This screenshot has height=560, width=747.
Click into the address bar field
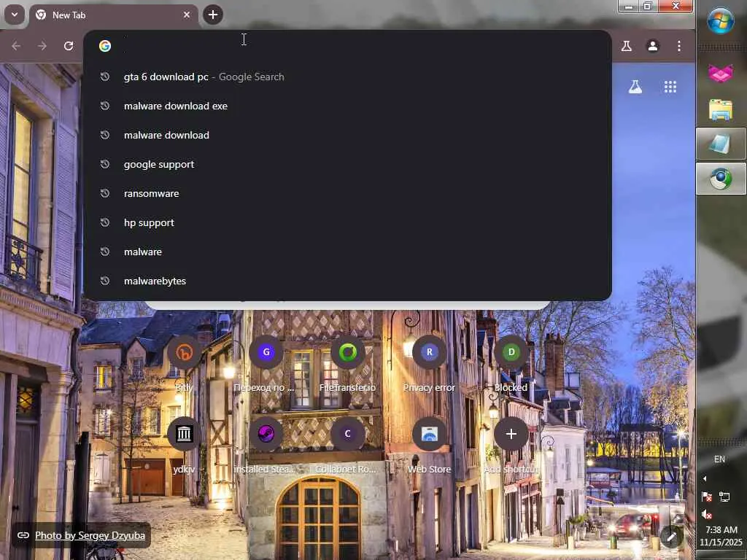(347, 46)
